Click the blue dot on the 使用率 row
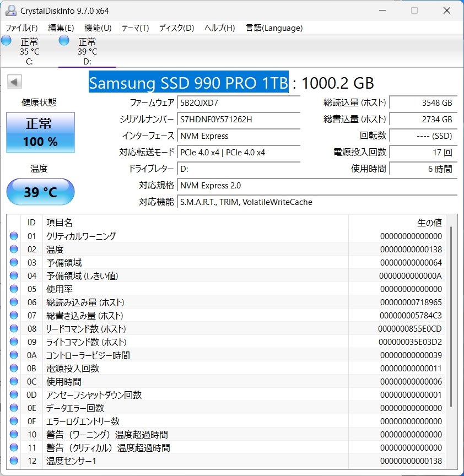The width and height of the screenshot is (464, 476). click(13, 289)
